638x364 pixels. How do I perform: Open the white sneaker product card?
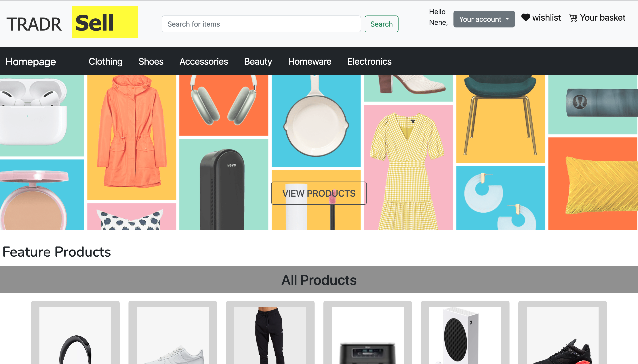(173, 335)
